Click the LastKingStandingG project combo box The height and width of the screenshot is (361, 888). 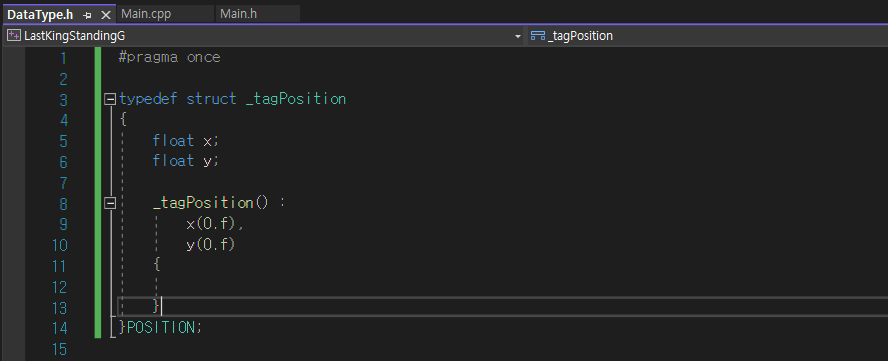click(264, 36)
